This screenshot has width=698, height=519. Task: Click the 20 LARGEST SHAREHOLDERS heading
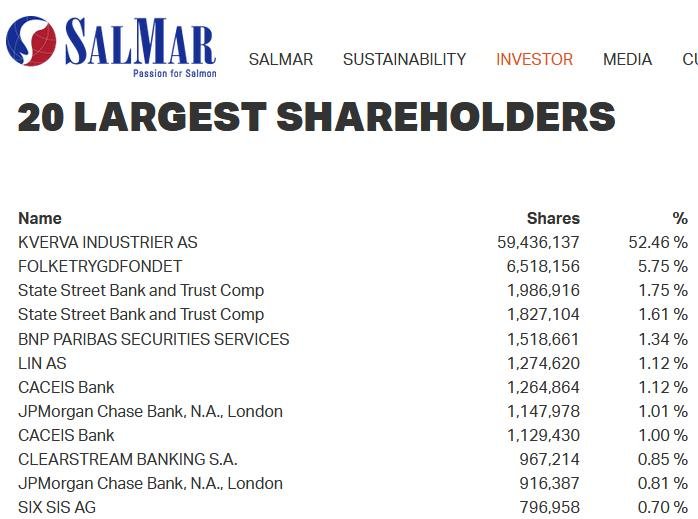click(x=316, y=118)
